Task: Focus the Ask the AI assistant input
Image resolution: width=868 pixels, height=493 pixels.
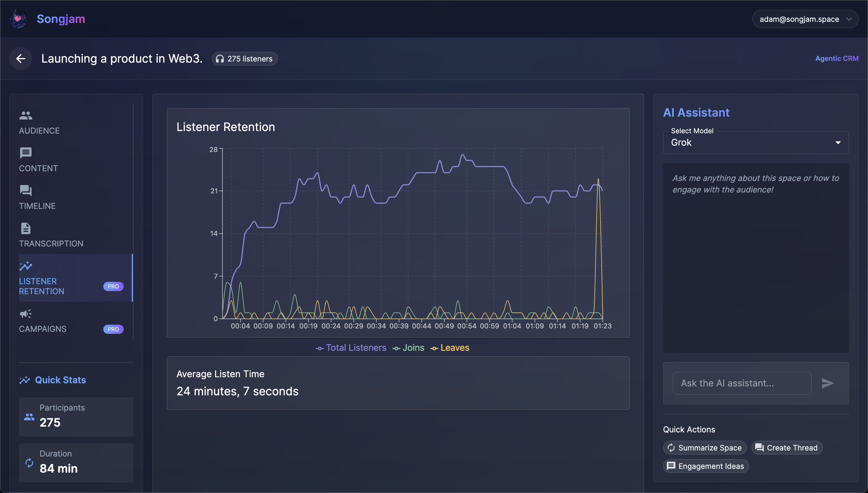Action: 742,383
